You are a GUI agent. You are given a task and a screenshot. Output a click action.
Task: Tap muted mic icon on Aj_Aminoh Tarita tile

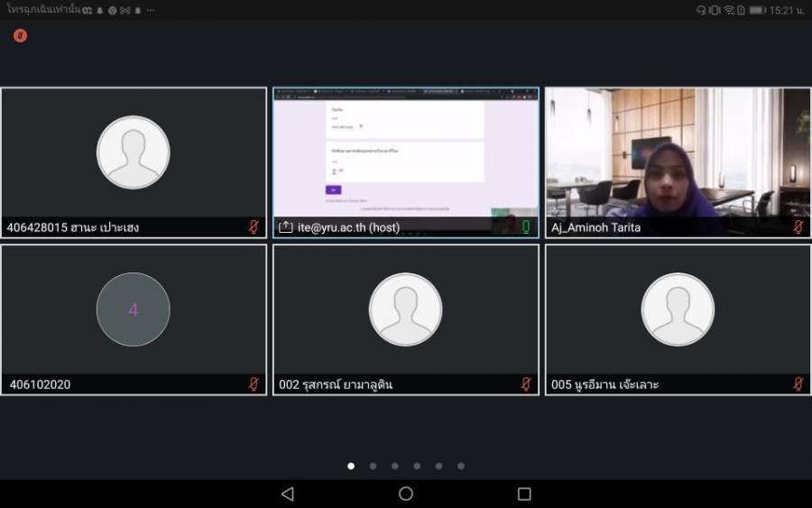point(798,227)
